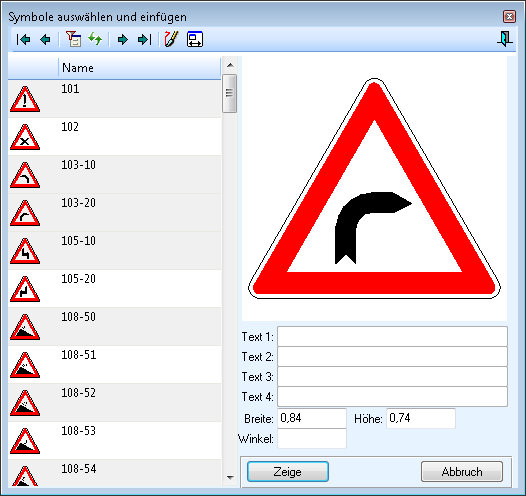Viewport: 526px width, 496px height.
Task: Open the pencil edit symbol icon
Action: (x=171, y=39)
